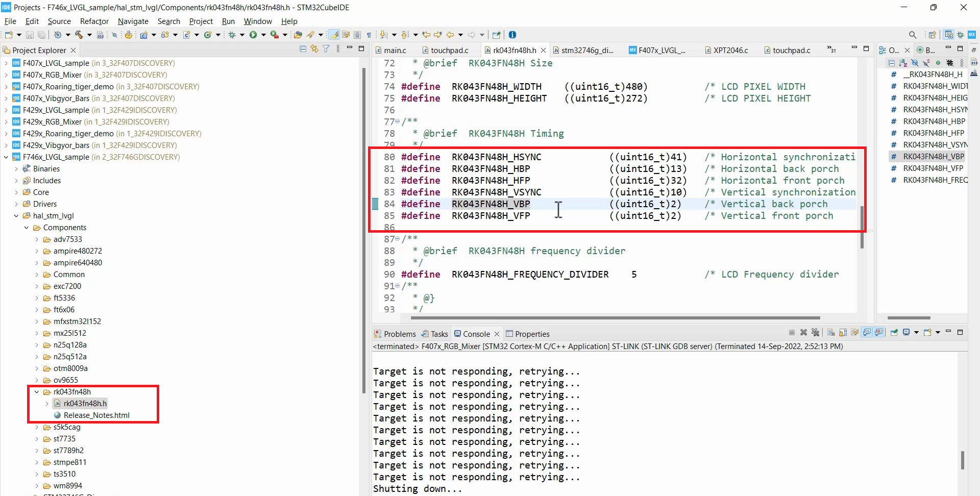Click the Save All toolbar icon

(x=41, y=35)
